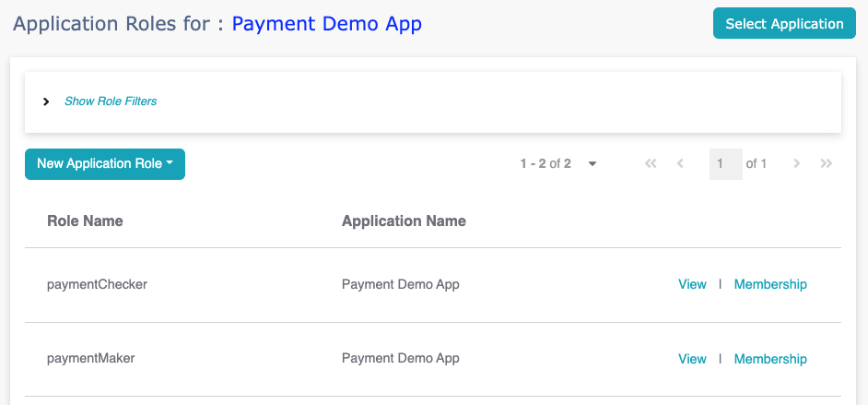
Task: Jump to the last page of roles
Action: tap(827, 164)
